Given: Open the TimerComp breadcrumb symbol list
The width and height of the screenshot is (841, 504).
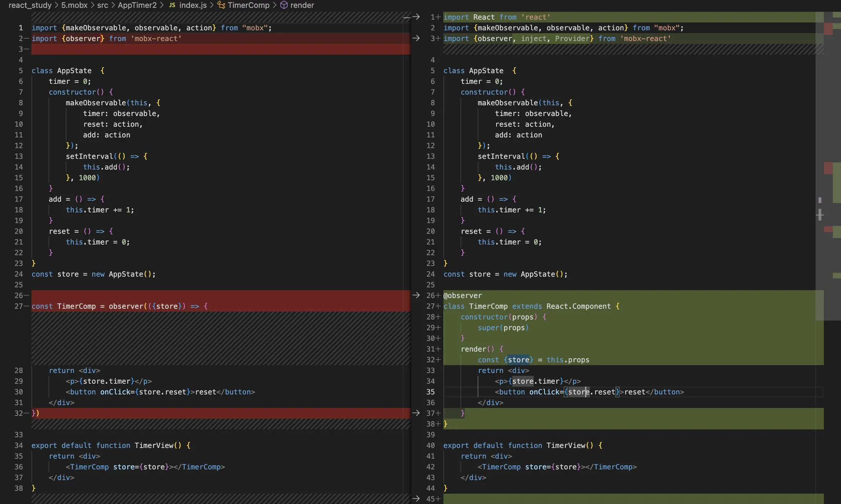Looking at the screenshot, I should point(249,5).
